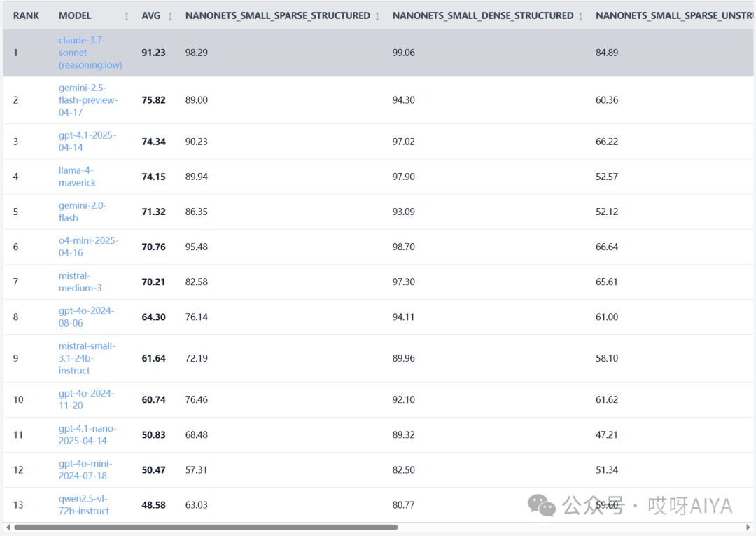Select the 75.82 average score cell
The width and height of the screenshot is (756, 536).
click(154, 100)
